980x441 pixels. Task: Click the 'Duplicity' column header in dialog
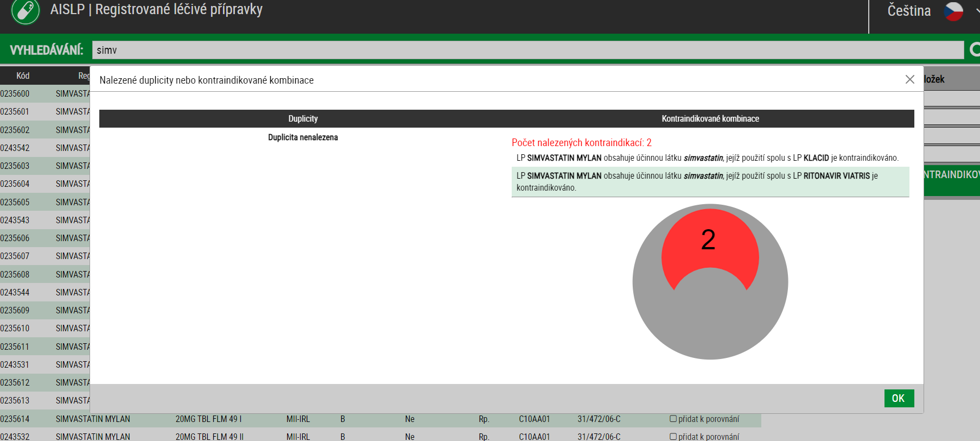point(303,118)
